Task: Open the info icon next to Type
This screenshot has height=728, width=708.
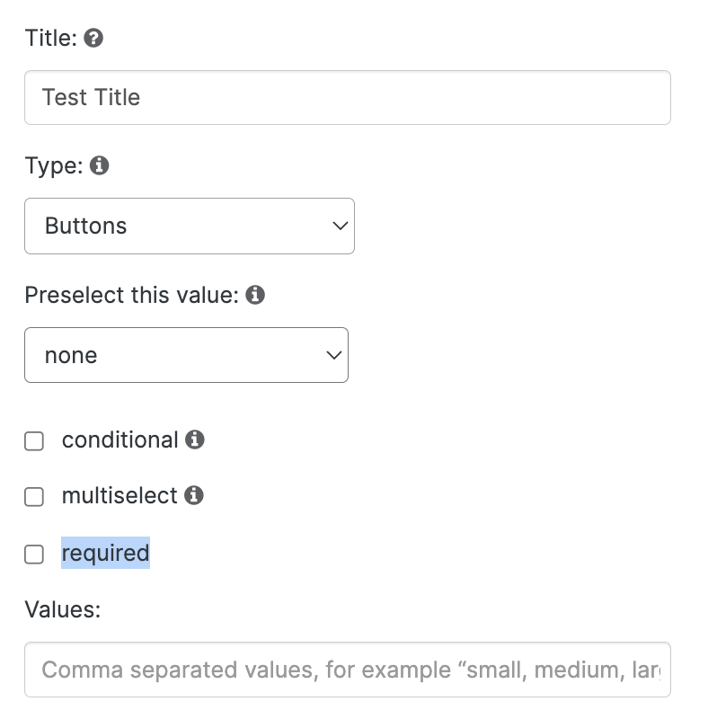Action: tap(100, 165)
